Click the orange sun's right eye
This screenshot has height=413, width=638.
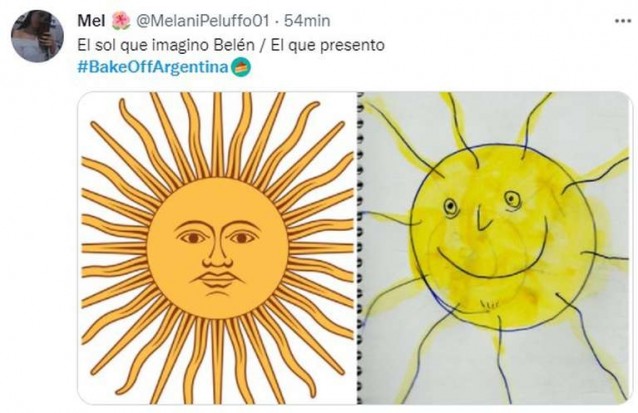[x=241, y=238]
